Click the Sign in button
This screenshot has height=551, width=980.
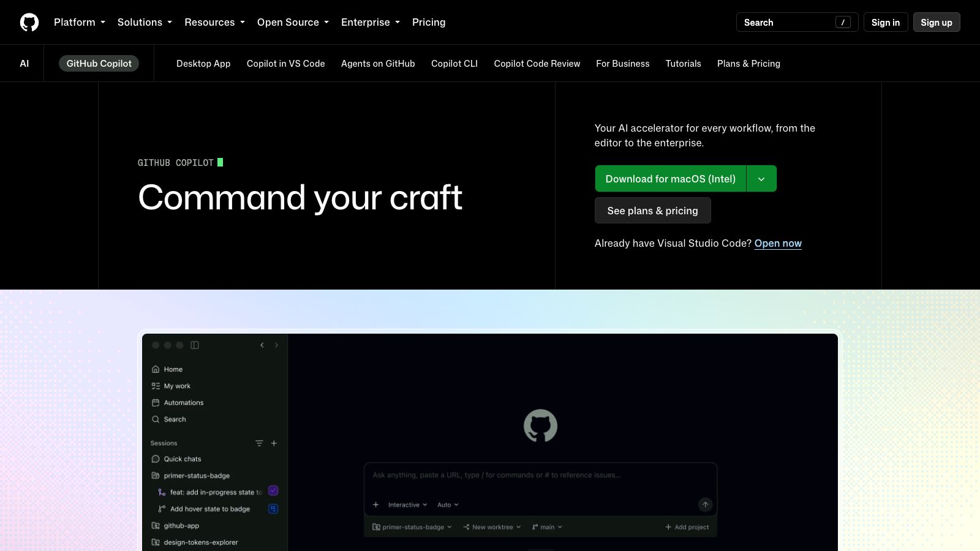pyautogui.click(x=886, y=22)
